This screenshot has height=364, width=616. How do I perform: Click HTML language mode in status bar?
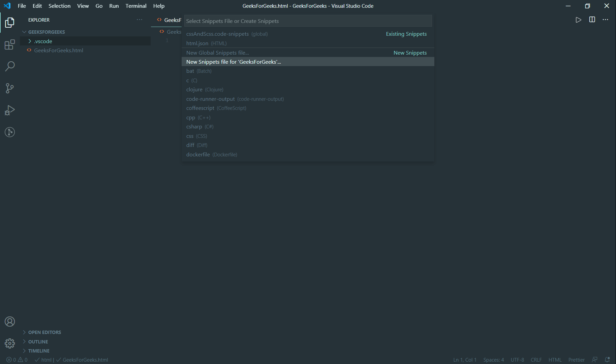tap(555, 360)
